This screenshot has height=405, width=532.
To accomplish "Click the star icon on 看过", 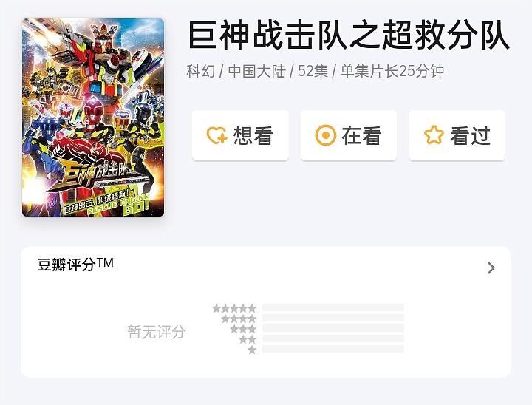I will pos(434,135).
